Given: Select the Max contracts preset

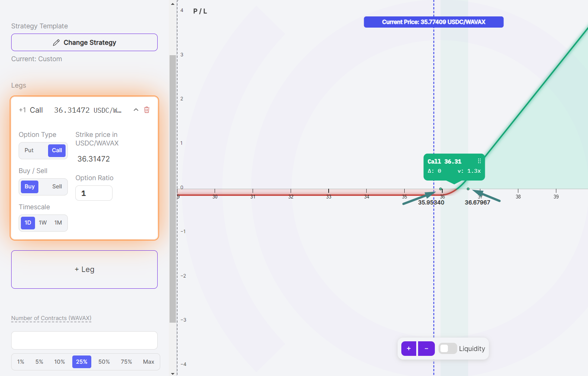Looking at the screenshot, I should point(148,362).
